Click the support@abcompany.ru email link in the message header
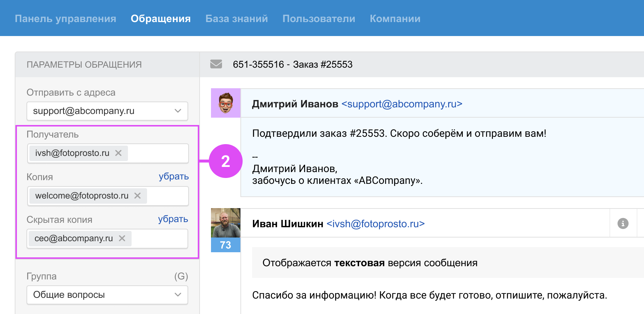This screenshot has height=314, width=644. (402, 104)
